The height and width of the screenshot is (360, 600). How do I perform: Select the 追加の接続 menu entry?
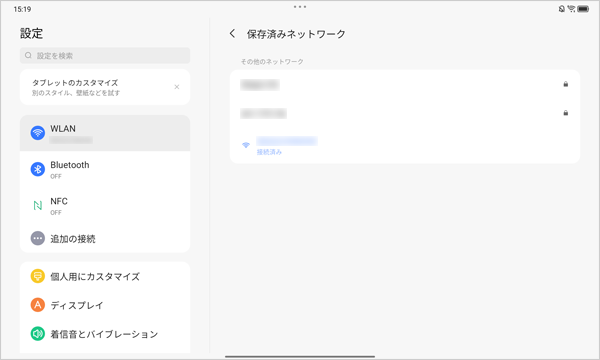tap(105, 238)
